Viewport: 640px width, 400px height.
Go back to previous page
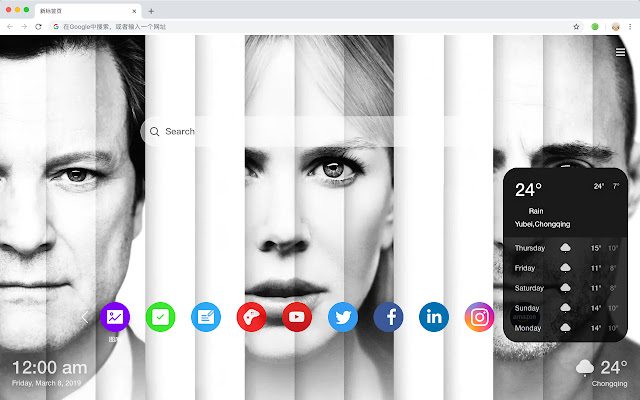tap(10, 27)
